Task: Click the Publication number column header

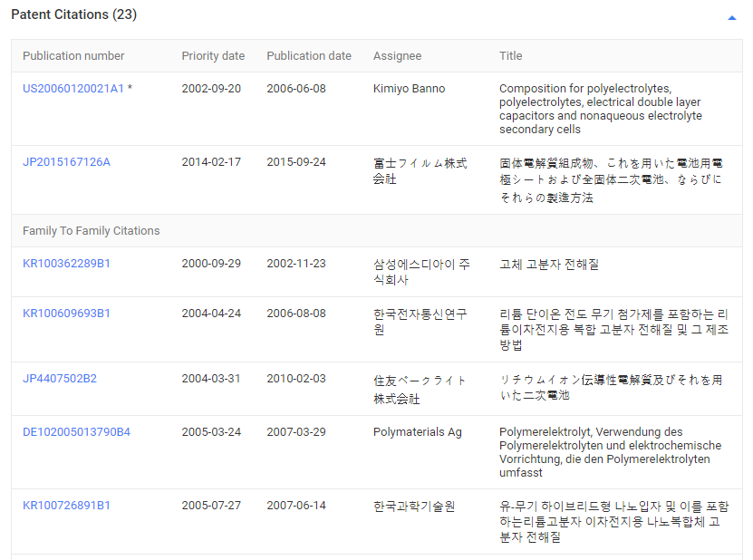Action: click(x=73, y=55)
